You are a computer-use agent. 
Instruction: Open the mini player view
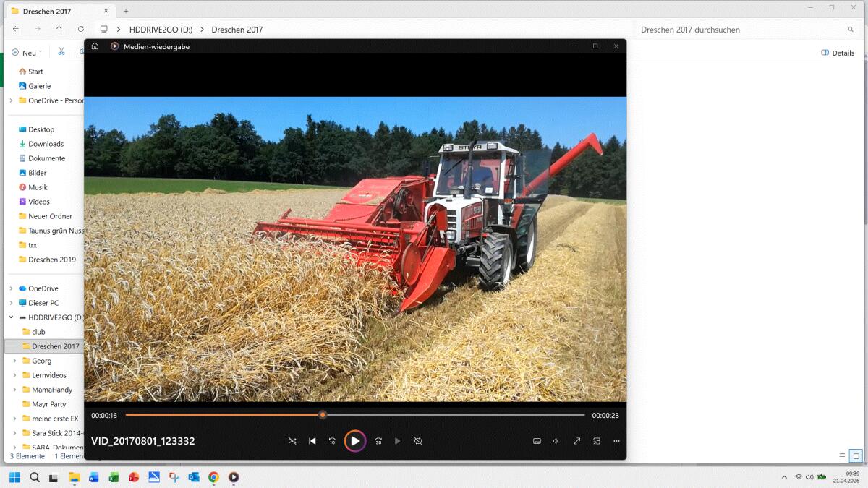click(597, 441)
